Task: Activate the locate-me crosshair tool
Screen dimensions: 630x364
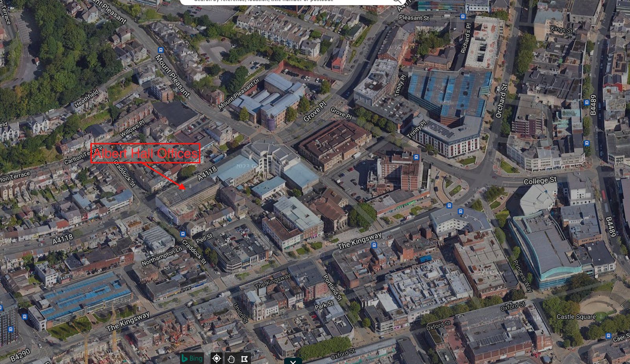Action: click(x=216, y=358)
